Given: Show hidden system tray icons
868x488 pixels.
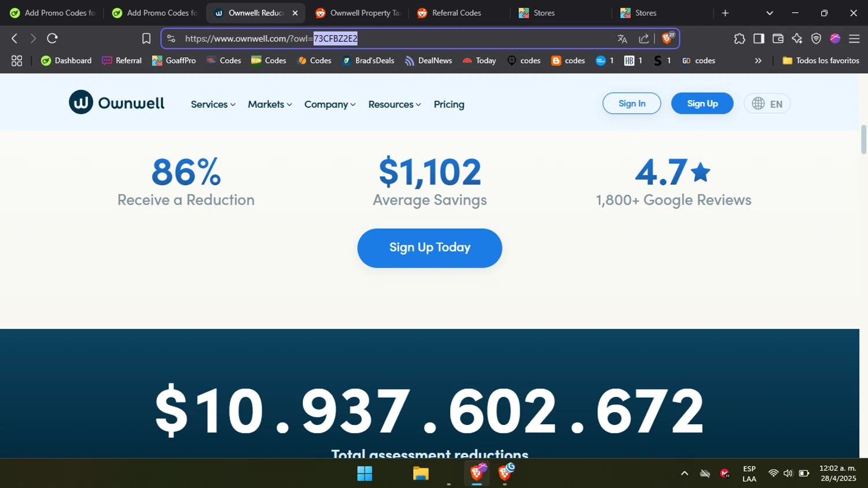Looking at the screenshot, I should 685,473.
